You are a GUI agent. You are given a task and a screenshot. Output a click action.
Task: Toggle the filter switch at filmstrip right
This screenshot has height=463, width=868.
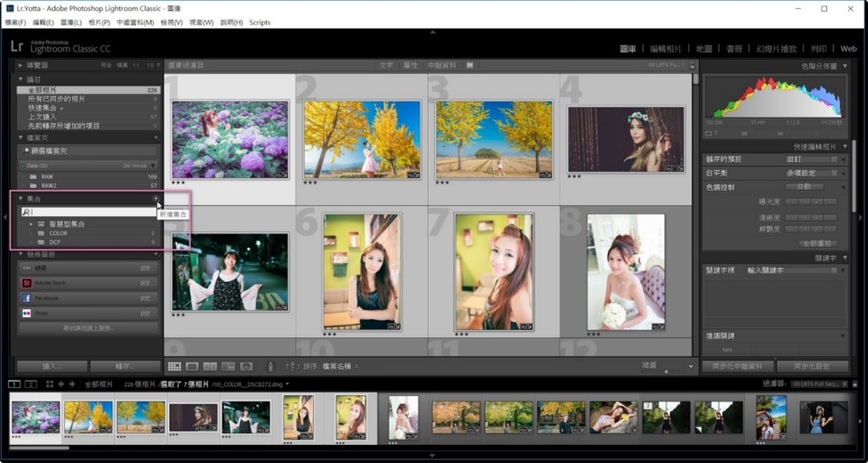tap(854, 383)
